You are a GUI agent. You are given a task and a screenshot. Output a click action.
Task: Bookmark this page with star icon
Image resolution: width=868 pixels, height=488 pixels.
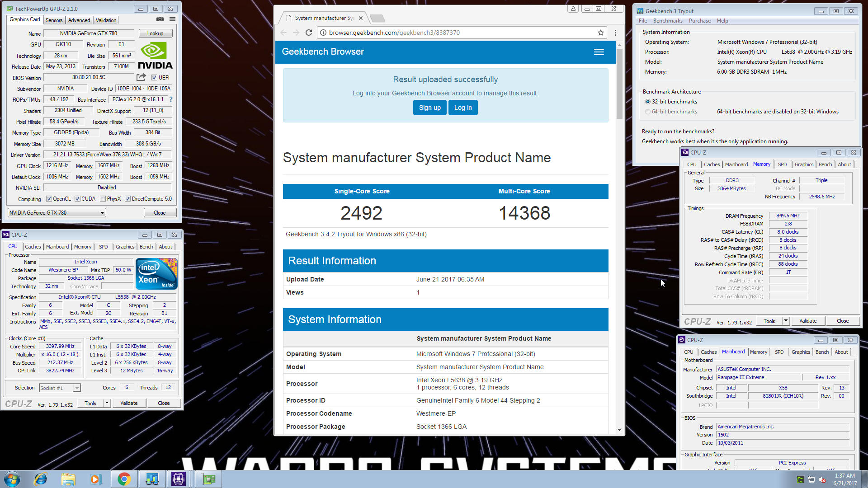point(600,33)
